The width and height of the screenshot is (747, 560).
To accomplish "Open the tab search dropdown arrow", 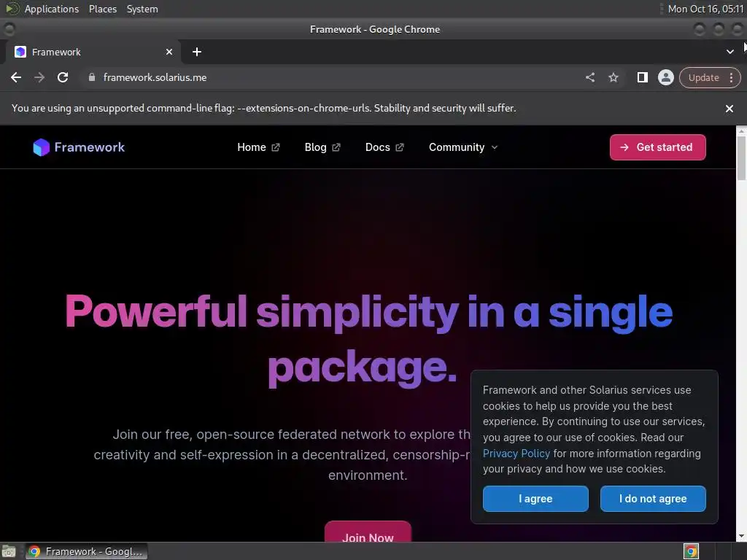I will click(x=729, y=52).
